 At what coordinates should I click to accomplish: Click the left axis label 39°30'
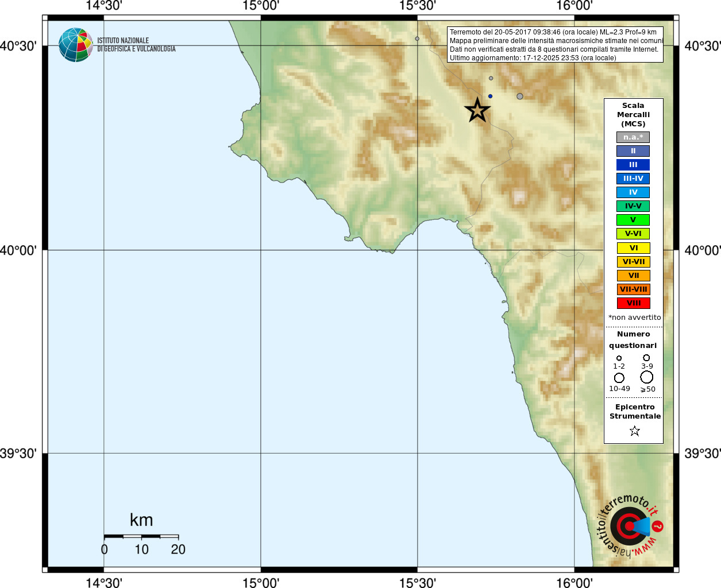tap(18, 454)
